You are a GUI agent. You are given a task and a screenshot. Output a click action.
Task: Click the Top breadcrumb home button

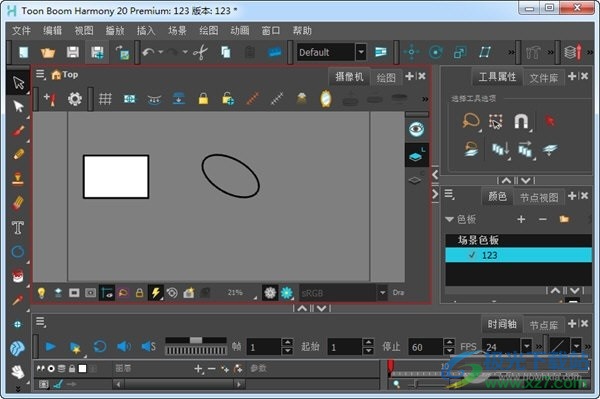click(65, 75)
